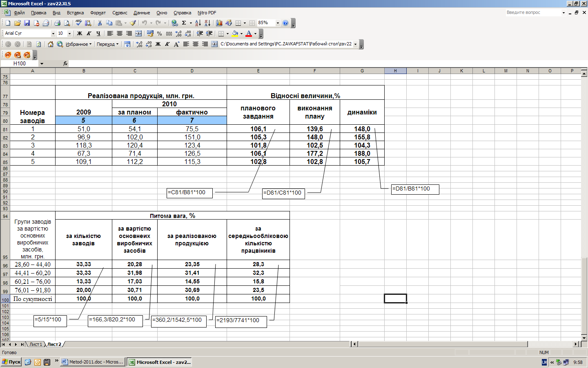Save workbook with the floppy icon
588x368 pixels.
click(27, 23)
